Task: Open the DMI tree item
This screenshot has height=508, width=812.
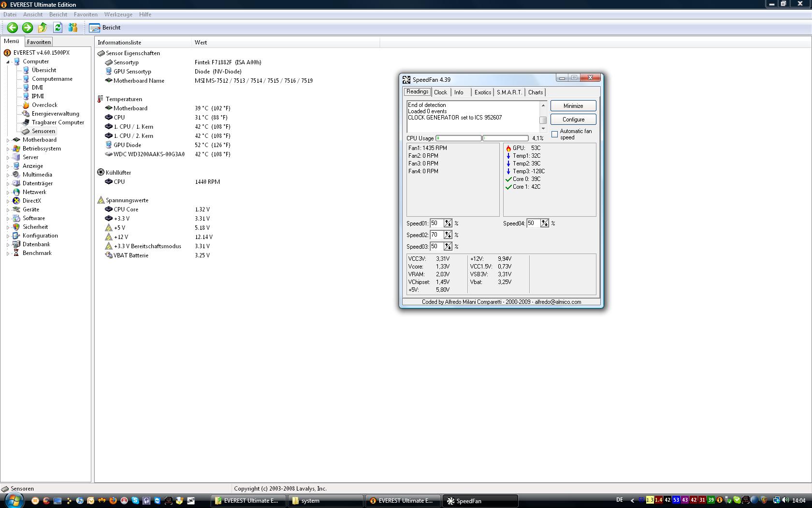Action: click(37, 88)
